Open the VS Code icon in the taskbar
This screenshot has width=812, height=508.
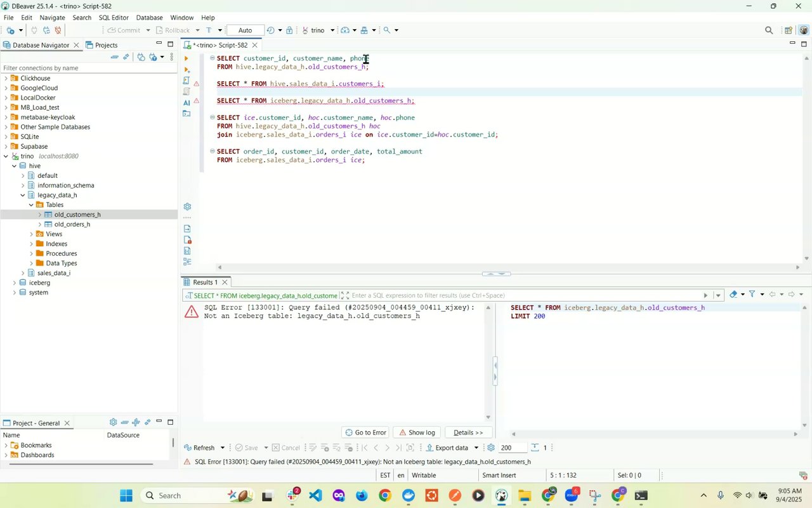click(x=315, y=496)
